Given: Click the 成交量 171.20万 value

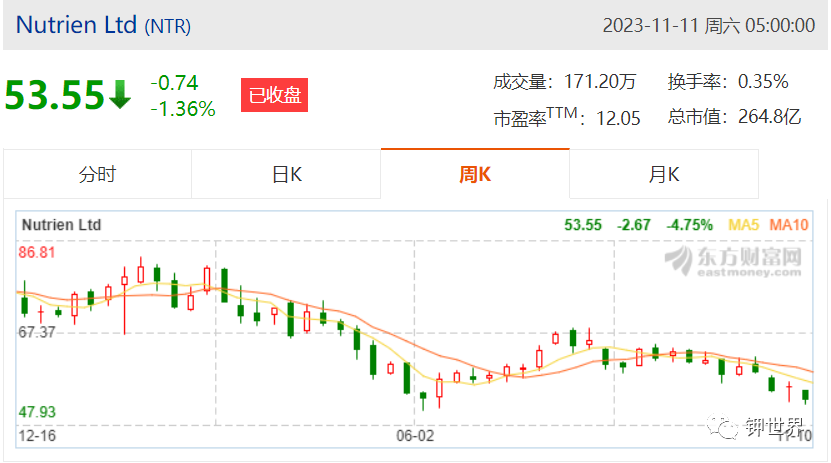Looking at the screenshot, I should [599, 82].
